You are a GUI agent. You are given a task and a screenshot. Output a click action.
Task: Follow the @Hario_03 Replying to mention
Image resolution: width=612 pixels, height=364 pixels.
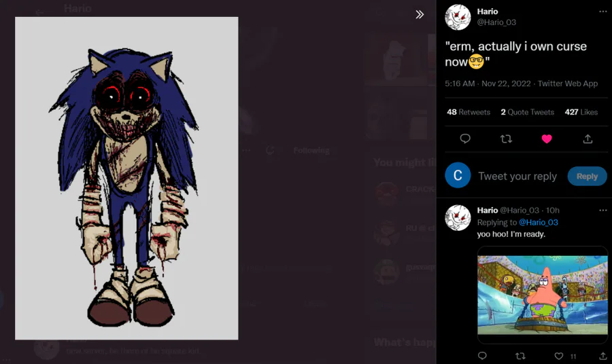pos(539,223)
